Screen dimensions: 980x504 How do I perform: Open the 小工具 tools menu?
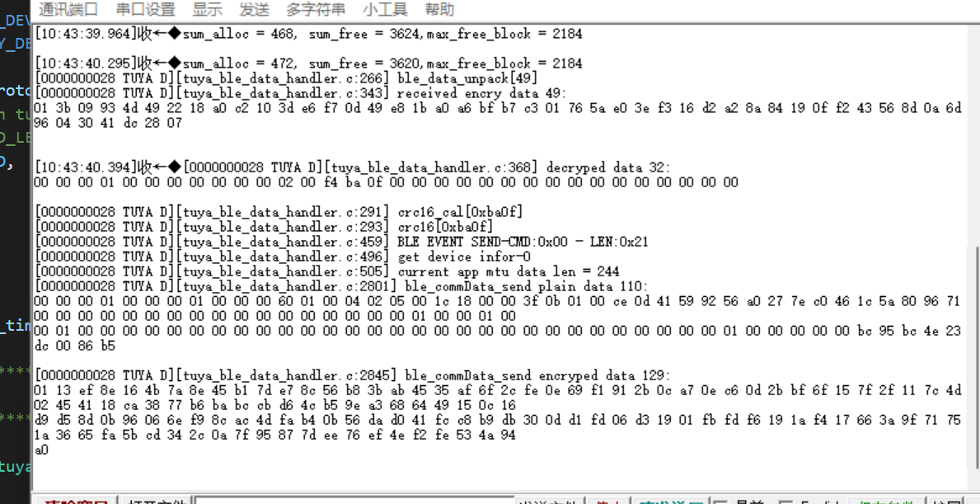385,10
